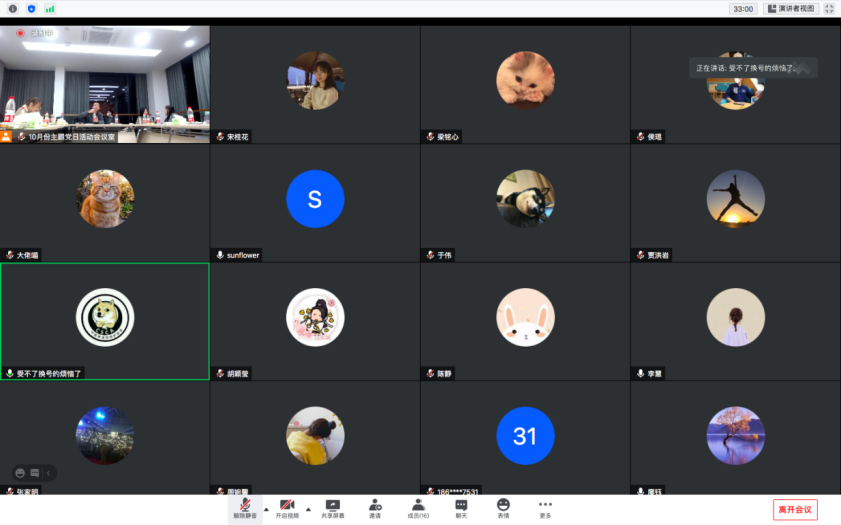
Task: Open video options arrow beside 开启视频
Action: coord(308,508)
